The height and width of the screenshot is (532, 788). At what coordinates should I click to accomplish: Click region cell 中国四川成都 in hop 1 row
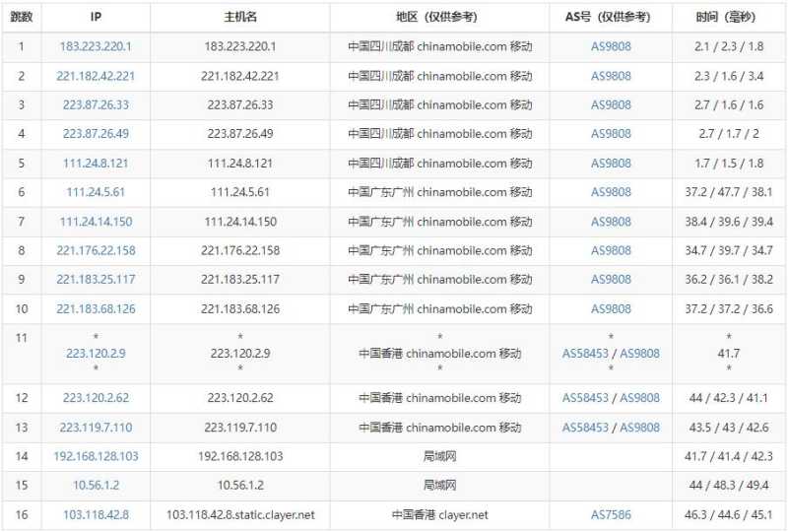point(439,46)
